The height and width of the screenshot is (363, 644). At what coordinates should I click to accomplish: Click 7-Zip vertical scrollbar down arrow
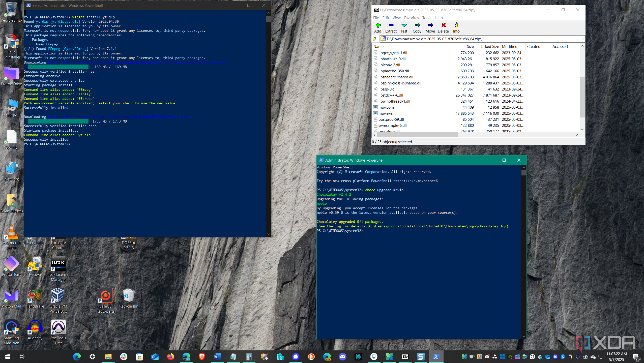pyautogui.click(x=582, y=129)
